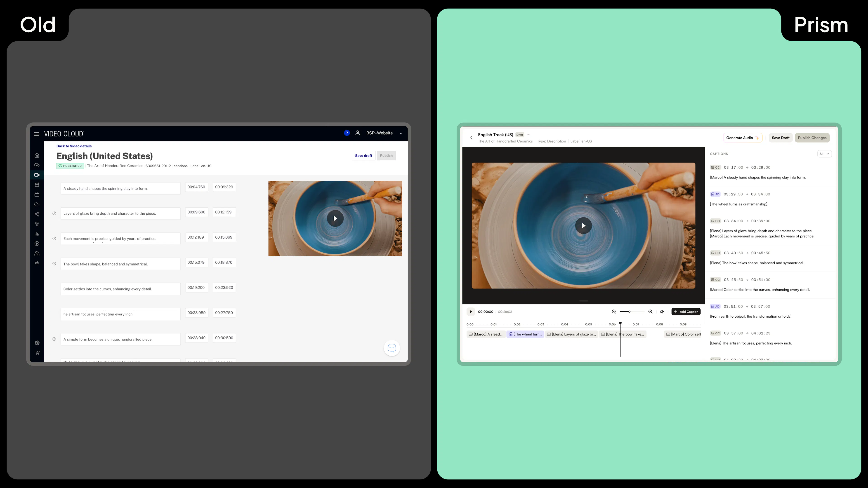868x488 pixels.
Task: Expand the BSP-Website account dropdown
Action: [401, 133]
